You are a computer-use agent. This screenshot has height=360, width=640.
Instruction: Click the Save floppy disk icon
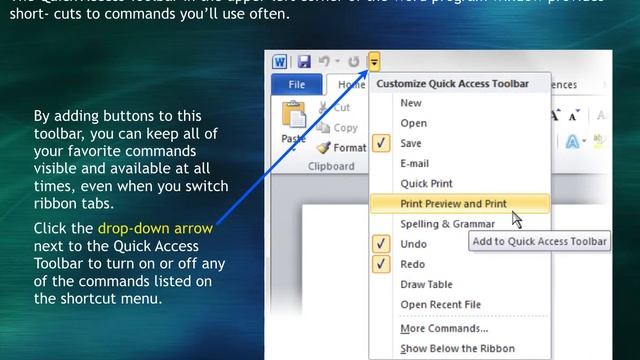point(304,62)
